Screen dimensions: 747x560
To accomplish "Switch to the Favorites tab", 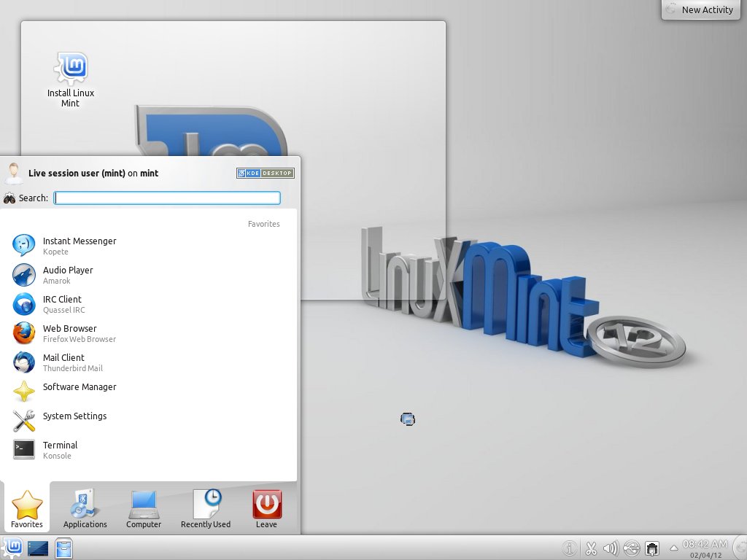I will (27, 508).
